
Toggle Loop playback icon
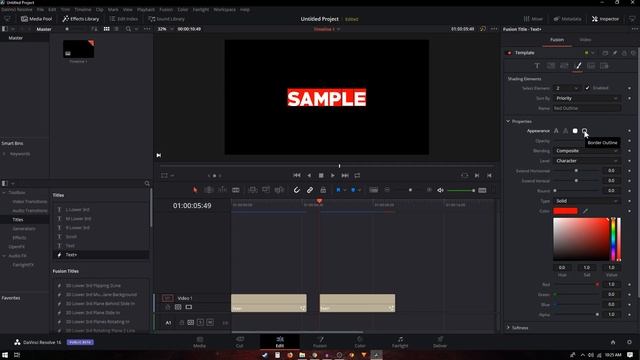point(357,175)
